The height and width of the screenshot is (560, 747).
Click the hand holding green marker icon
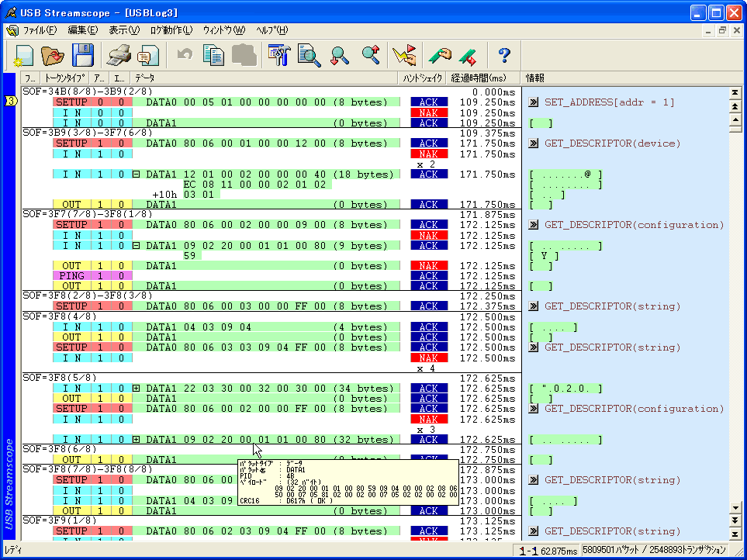pos(440,55)
